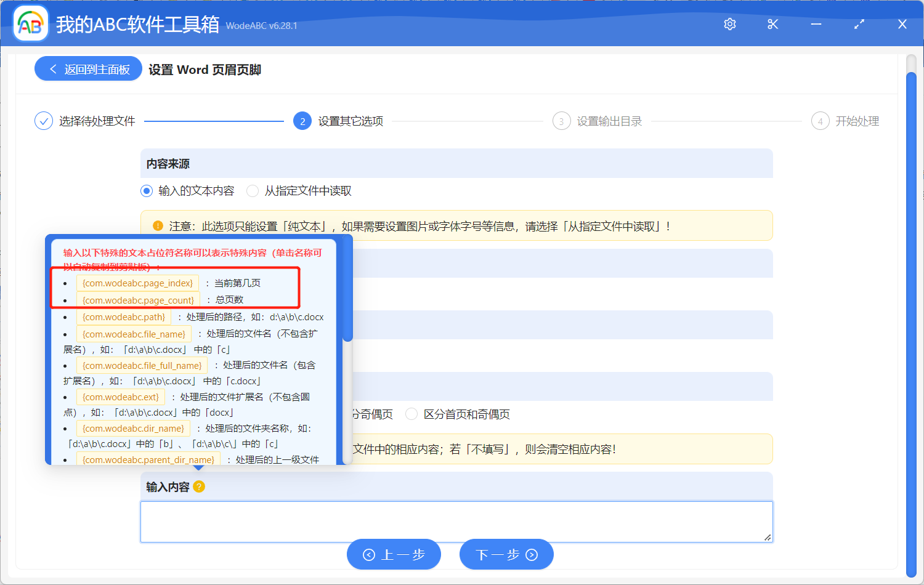
Task: Jump to step 设置输出目录
Action: click(x=561, y=121)
